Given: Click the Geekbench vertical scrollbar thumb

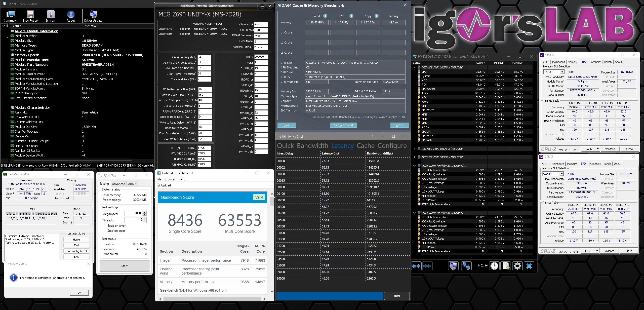Looking at the screenshot, I should point(272,202).
